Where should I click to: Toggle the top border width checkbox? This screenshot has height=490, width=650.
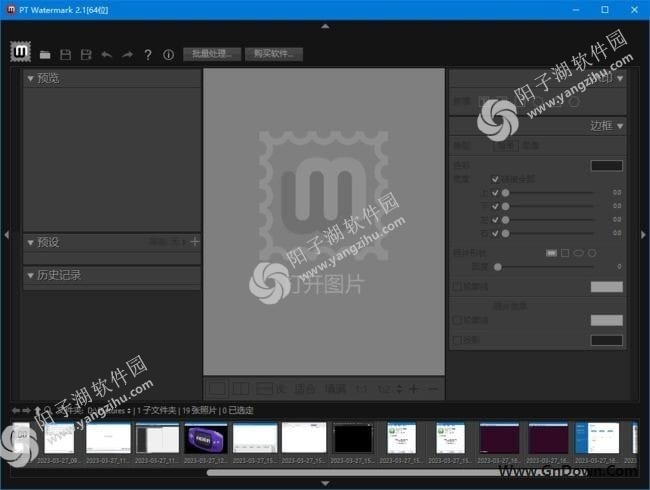(495, 193)
